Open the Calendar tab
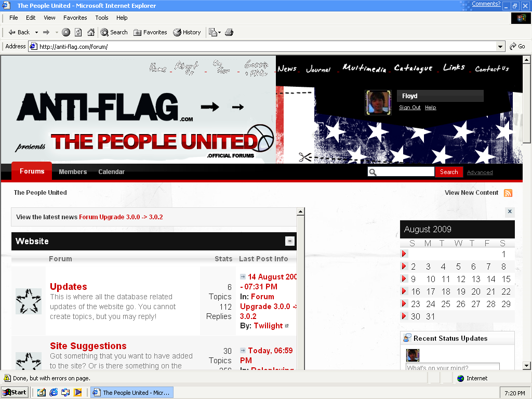Screen dimensions: 532x399 pos(111,171)
